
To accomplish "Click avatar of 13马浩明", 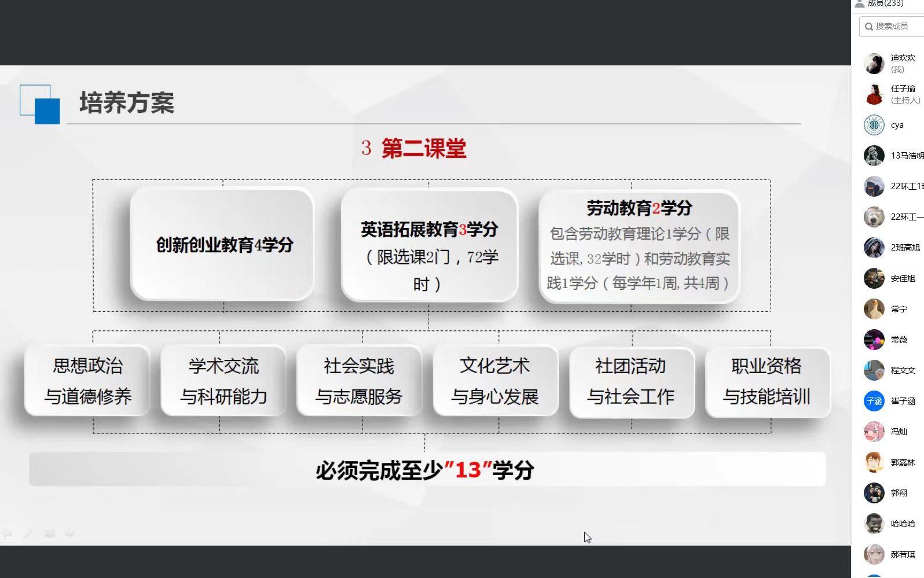I will tap(874, 156).
